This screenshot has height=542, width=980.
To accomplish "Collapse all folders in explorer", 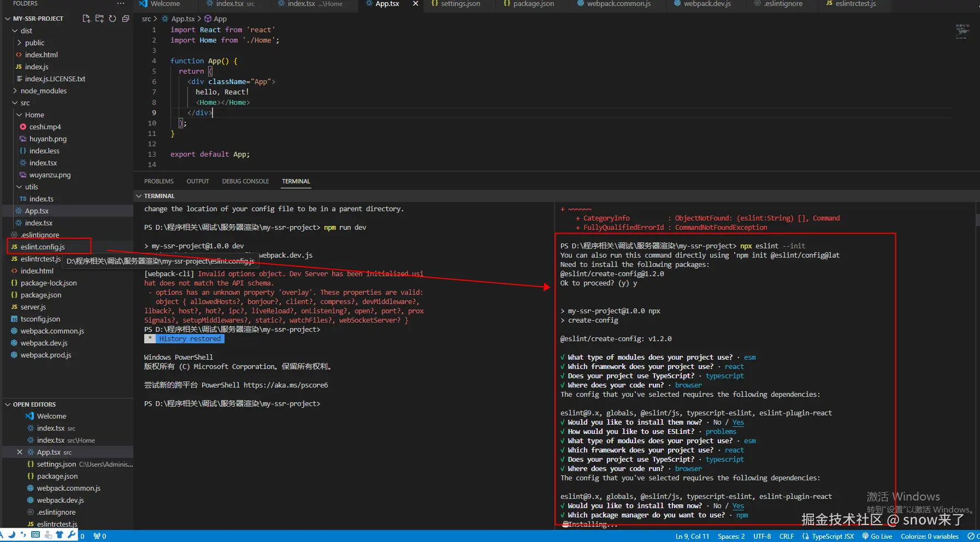I will tap(125, 19).
